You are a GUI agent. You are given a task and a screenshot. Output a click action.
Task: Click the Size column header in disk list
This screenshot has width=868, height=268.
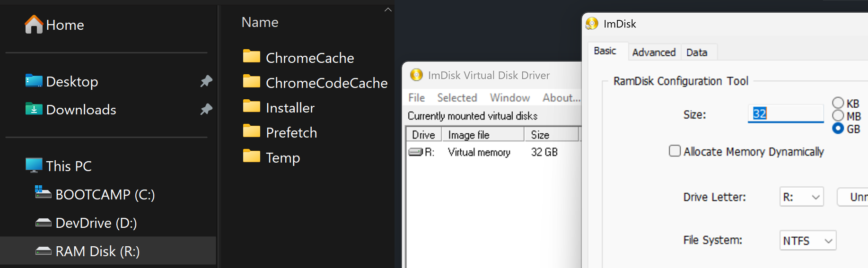click(552, 135)
